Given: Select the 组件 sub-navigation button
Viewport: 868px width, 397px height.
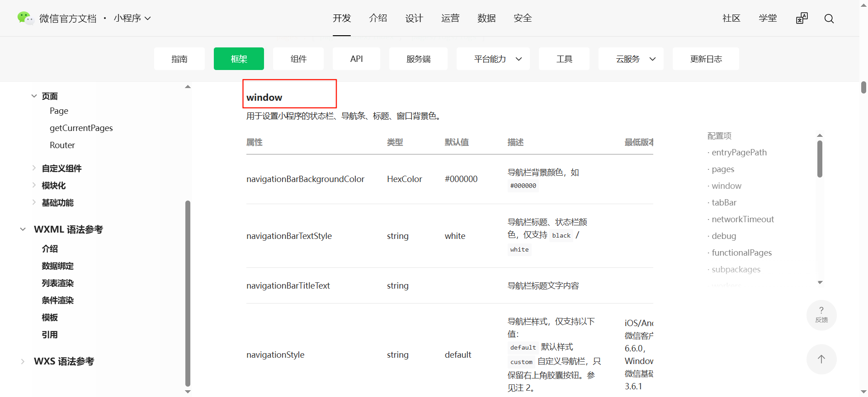Looking at the screenshot, I should tap(298, 59).
